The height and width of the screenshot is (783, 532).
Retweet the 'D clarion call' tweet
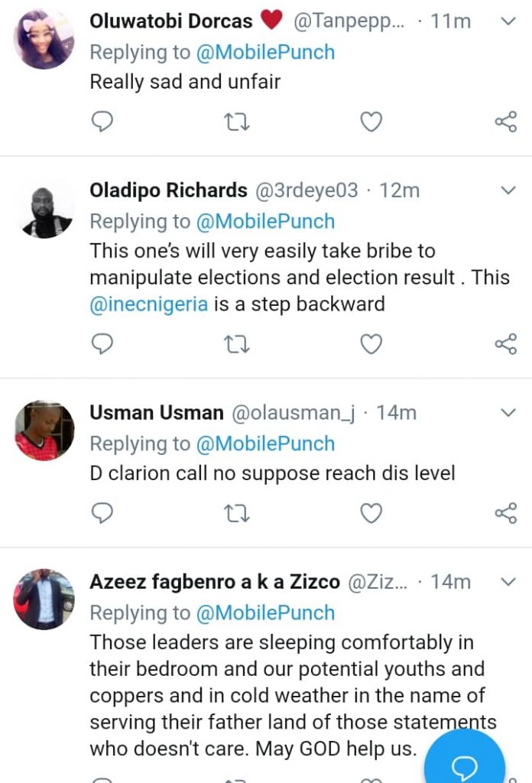point(236,513)
